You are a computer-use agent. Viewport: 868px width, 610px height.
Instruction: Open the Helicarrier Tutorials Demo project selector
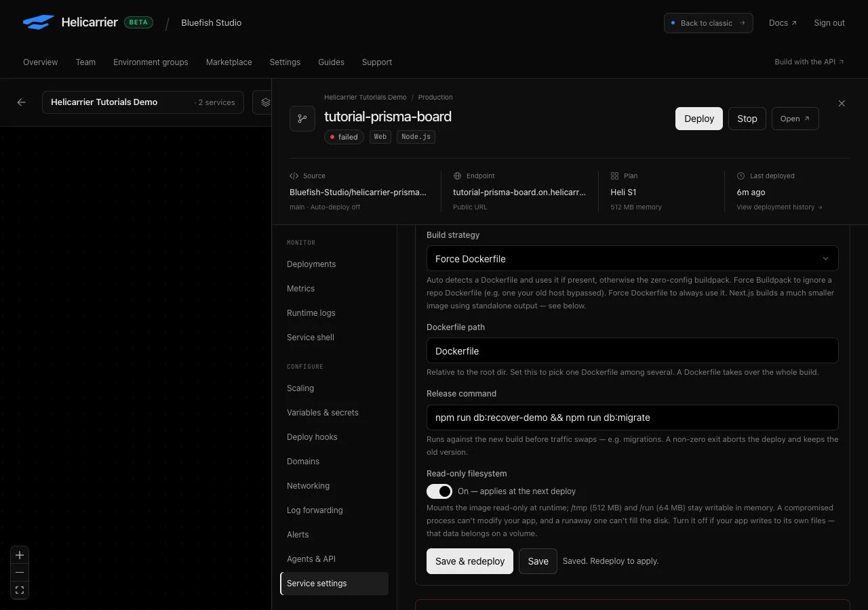point(143,102)
